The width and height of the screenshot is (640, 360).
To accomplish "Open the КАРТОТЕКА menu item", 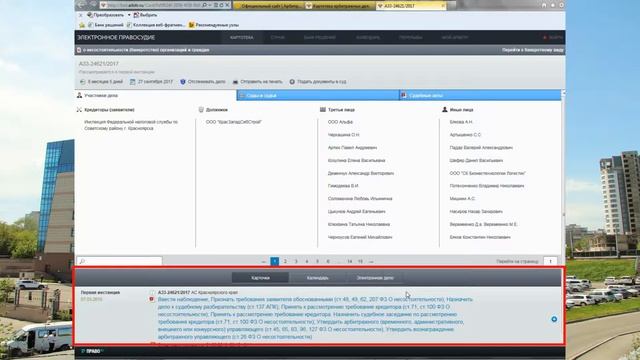I will (242, 37).
